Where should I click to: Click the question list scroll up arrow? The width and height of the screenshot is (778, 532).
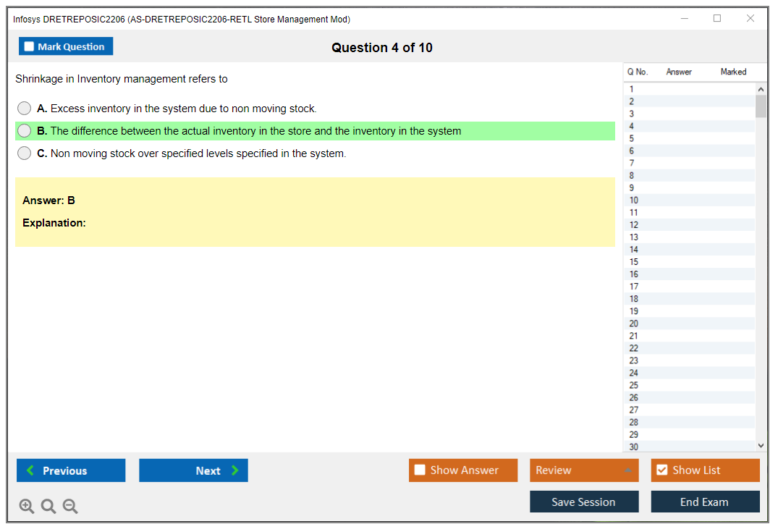760,89
